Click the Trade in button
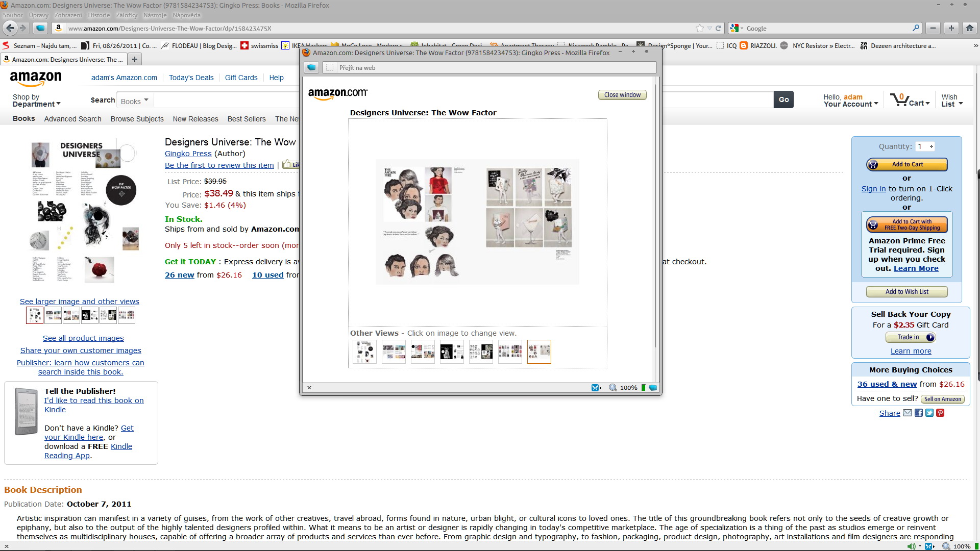Screen dimensions: 980x551 (911, 337)
